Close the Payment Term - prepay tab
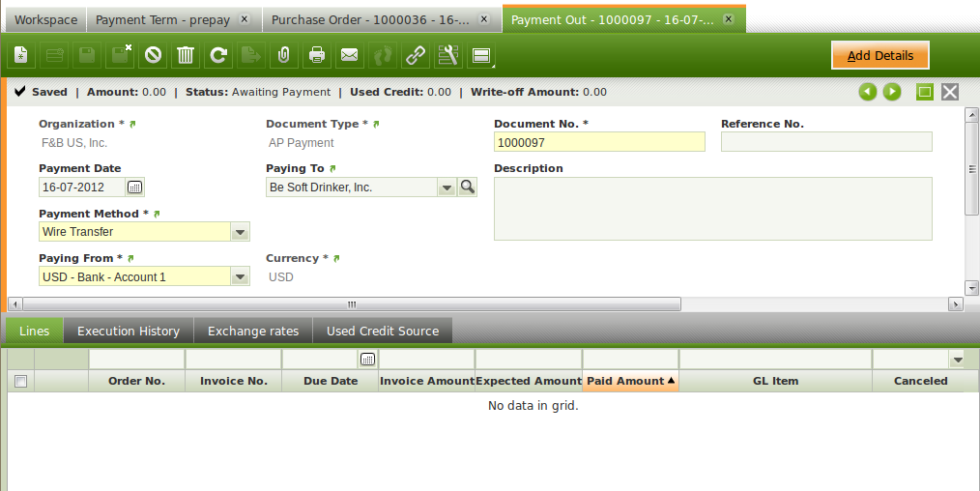 244,19
